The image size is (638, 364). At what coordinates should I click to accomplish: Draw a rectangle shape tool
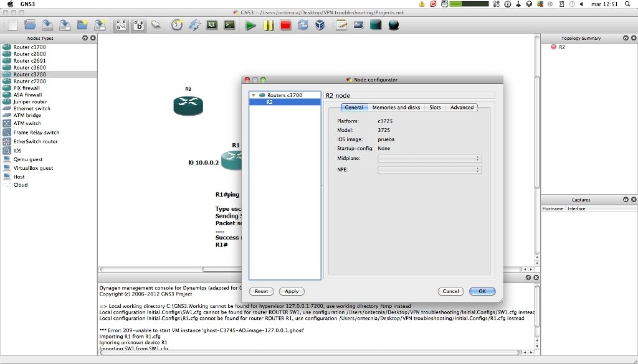tap(376, 25)
